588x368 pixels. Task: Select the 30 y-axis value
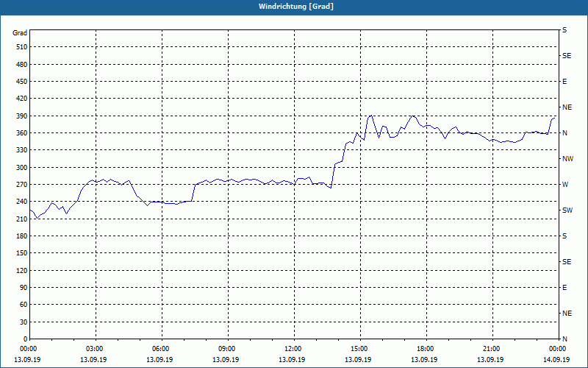click(24, 322)
